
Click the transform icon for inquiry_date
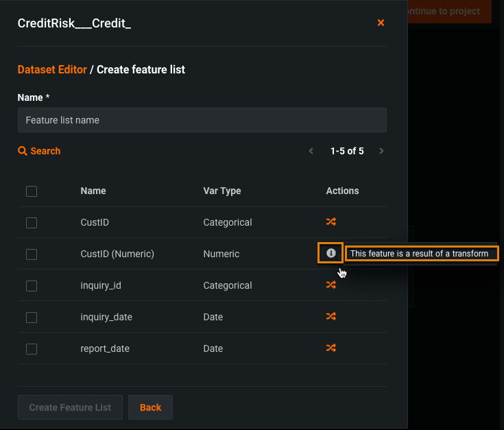pos(331,316)
